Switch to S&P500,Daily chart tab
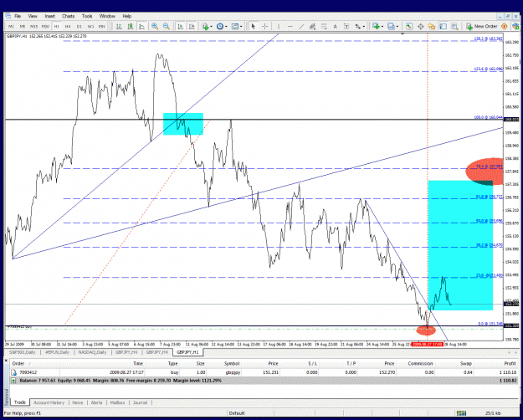This screenshot has height=420, width=523. coord(22,352)
